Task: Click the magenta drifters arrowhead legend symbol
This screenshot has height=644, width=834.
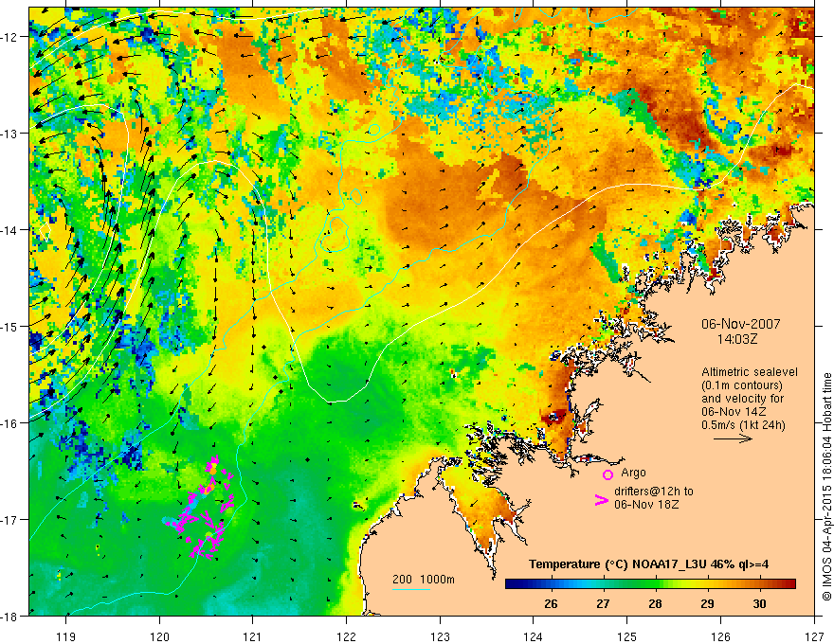Action: point(601,500)
